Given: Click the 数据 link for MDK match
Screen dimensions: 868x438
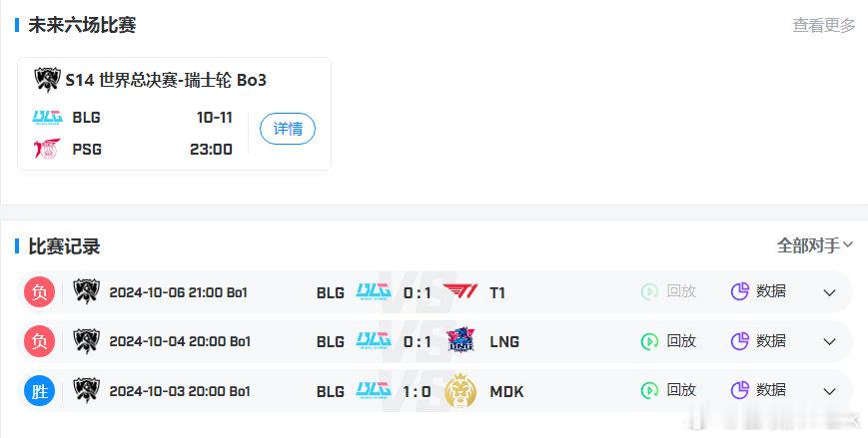Looking at the screenshot, I should [x=771, y=390].
